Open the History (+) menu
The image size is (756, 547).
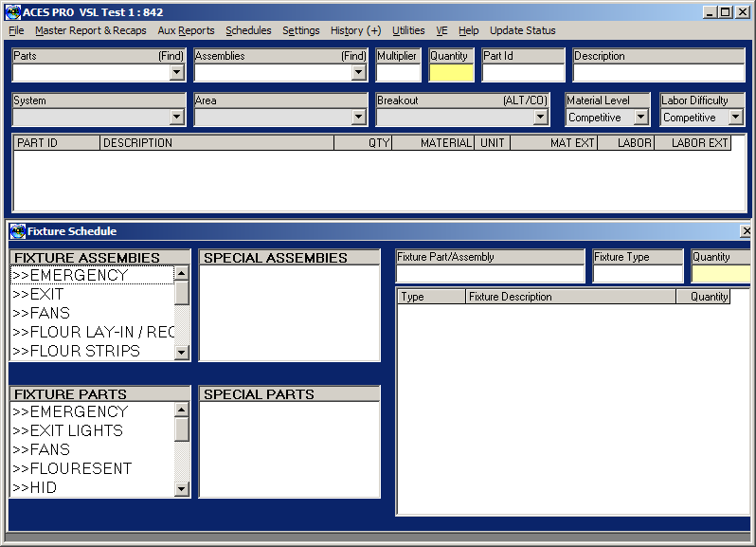(356, 30)
